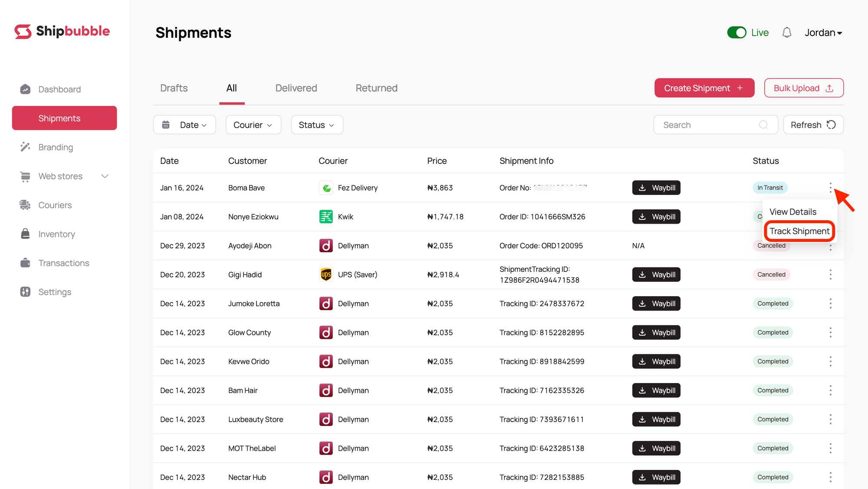Open three-dot menu for Gigi Hadid row
This screenshot has width=868, height=489.
coord(830,274)
